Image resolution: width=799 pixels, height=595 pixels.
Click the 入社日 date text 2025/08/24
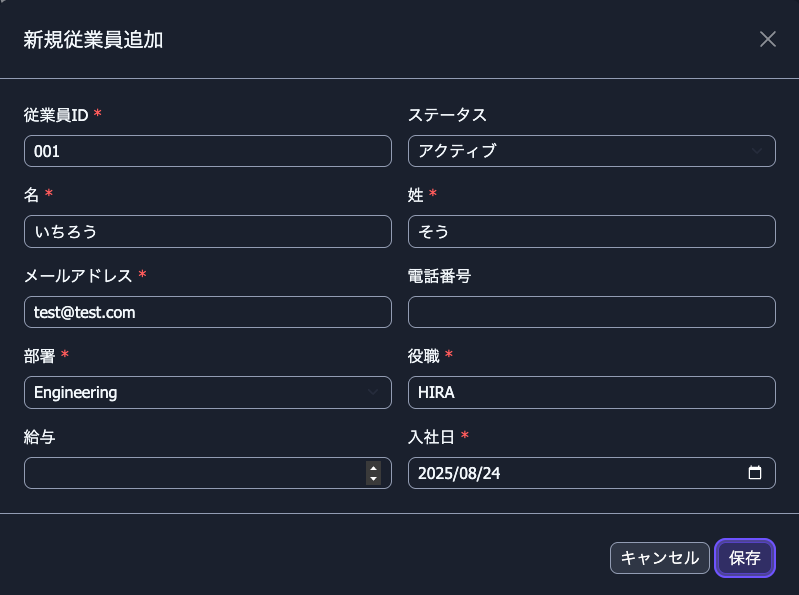pos(459,473)
